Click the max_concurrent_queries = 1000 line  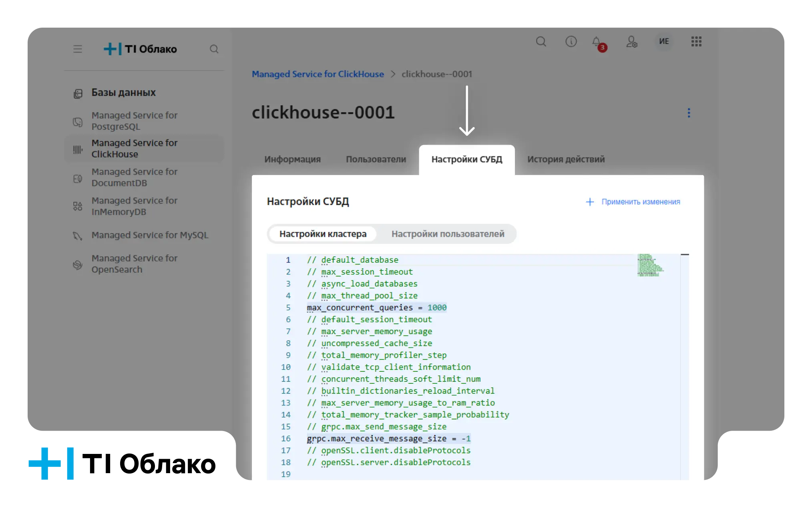pyautogui.click(x=377, y=308)
